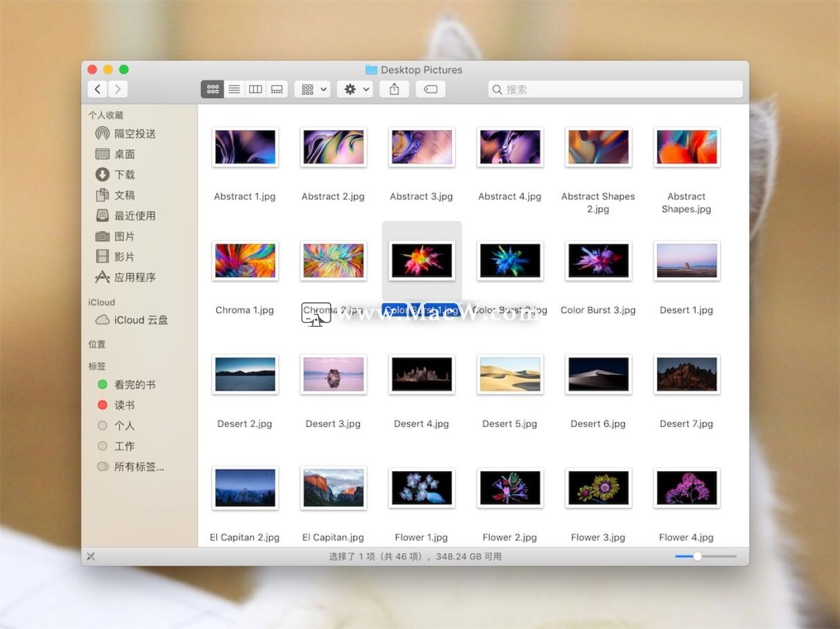Select gallery view mode
Viewport: 840px width, 629px height.
click(x=277, y=89)
